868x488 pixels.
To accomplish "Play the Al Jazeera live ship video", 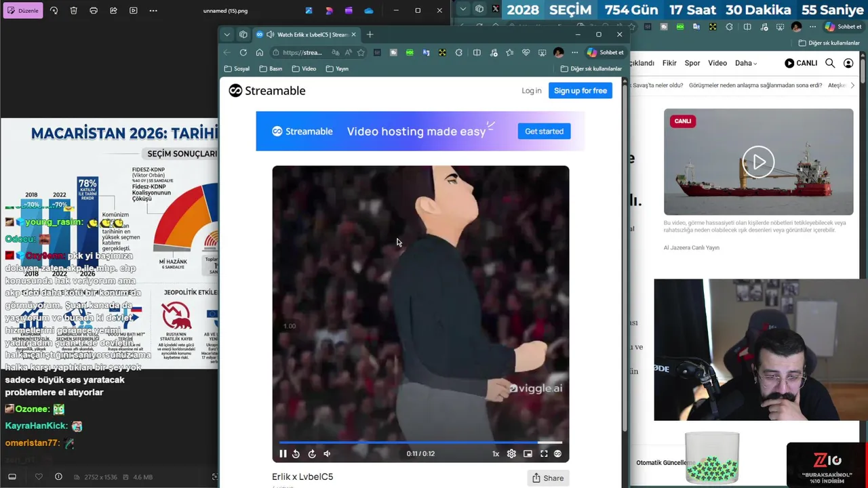I will [758, 162].
